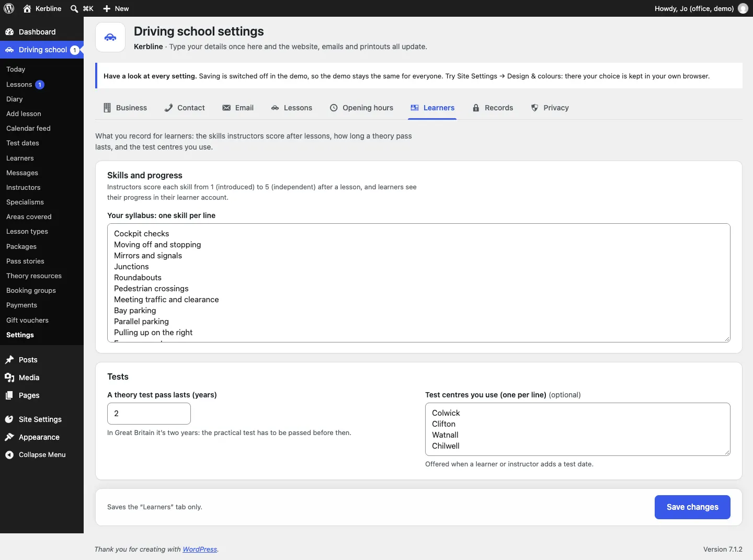Save changes to Learners tab
753x560 pixels.
(x=692, y=507)
